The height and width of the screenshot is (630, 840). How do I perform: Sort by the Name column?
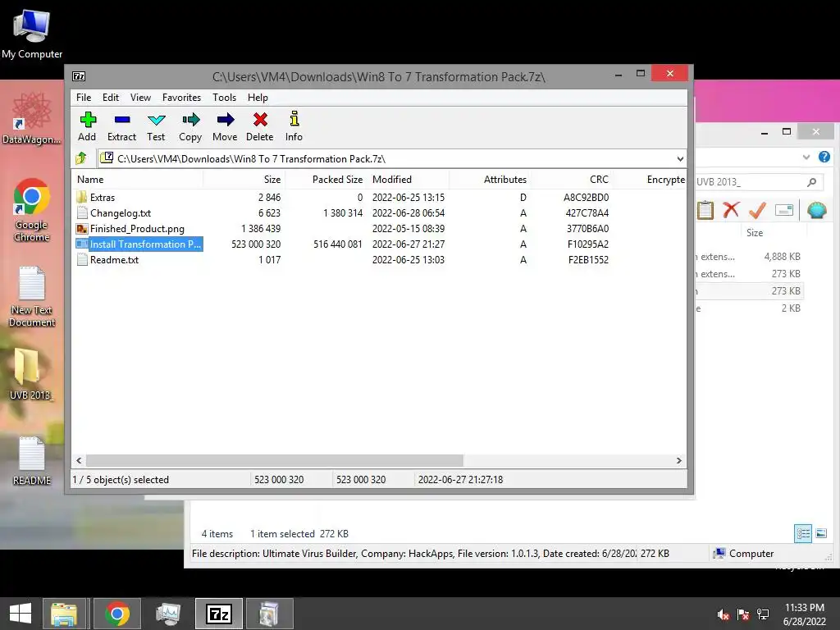click(x=138, y=180)
